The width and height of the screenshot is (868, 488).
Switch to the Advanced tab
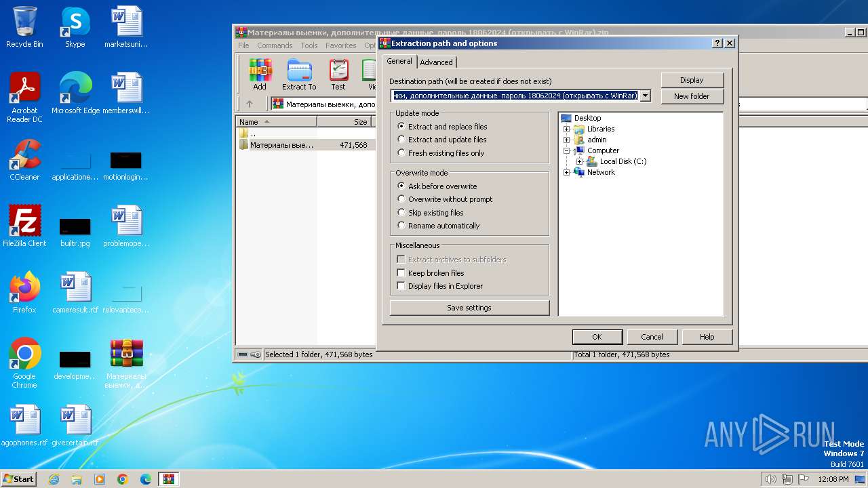point(436,62)
